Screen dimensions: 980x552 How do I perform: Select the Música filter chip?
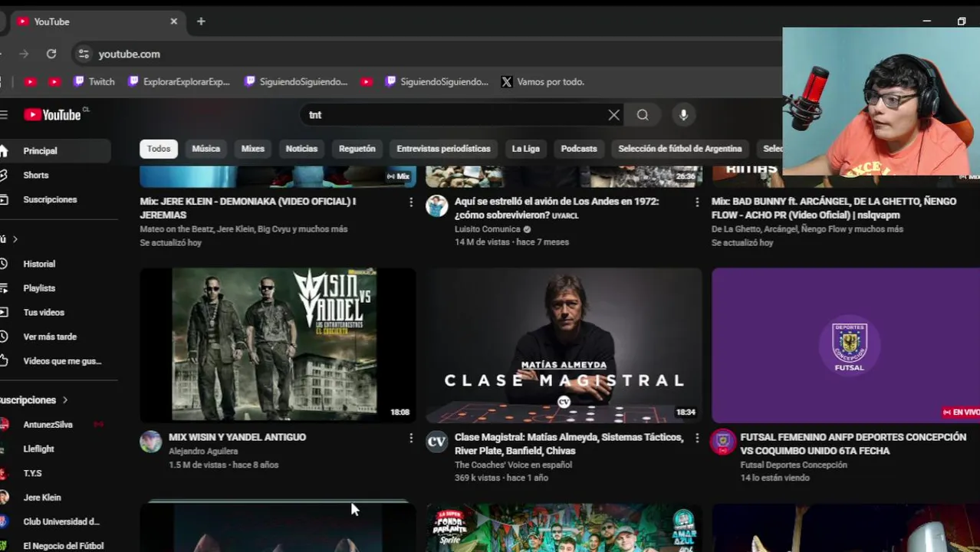point(206,149)
